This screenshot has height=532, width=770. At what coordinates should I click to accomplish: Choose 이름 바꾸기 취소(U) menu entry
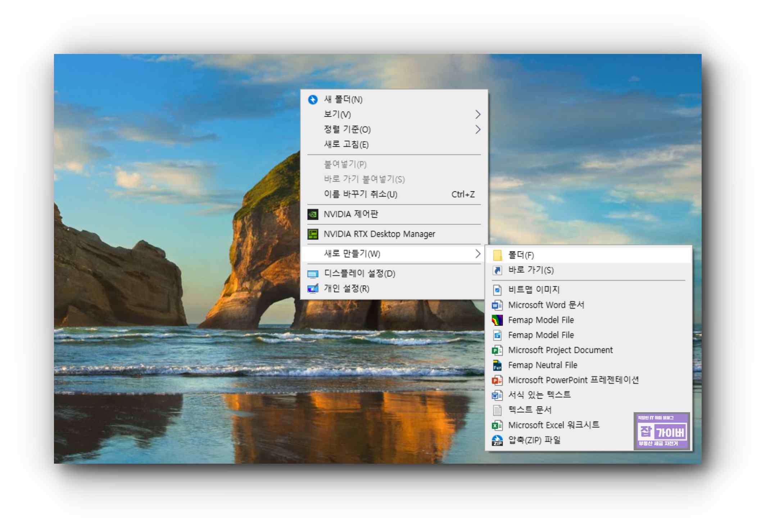[x=361, y=194]
